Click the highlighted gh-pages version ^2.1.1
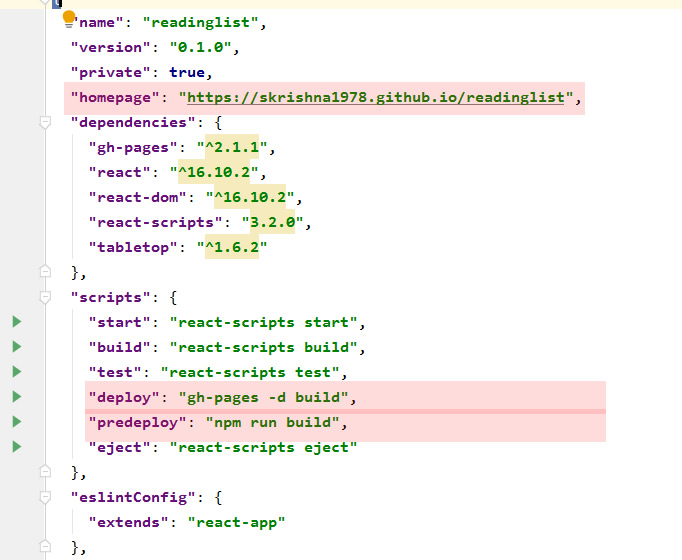Viewport: 682px width, 560px height. tap(231, 148)
